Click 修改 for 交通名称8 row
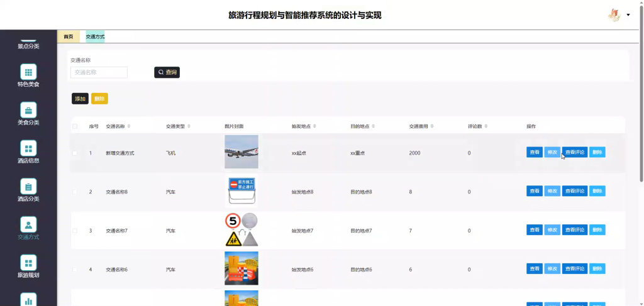Viewport: 644px width, 306px height. [x=552, y=191]
